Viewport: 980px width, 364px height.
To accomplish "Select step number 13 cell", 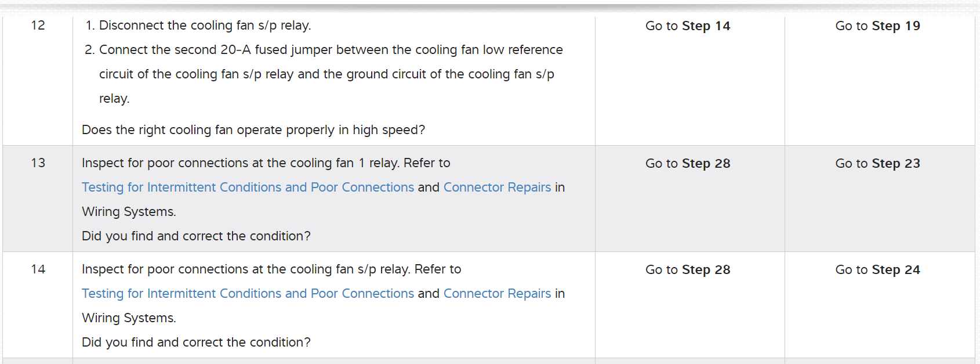I will coord(38,163).
